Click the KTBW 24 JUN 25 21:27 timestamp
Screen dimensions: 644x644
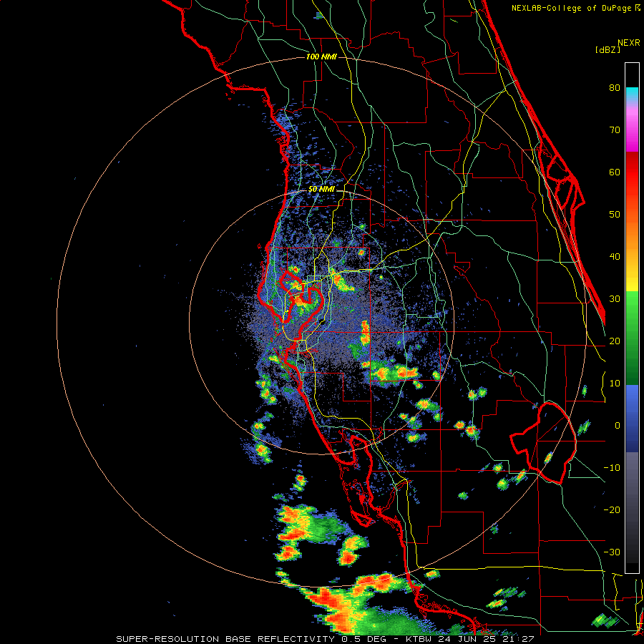point(470,639)
